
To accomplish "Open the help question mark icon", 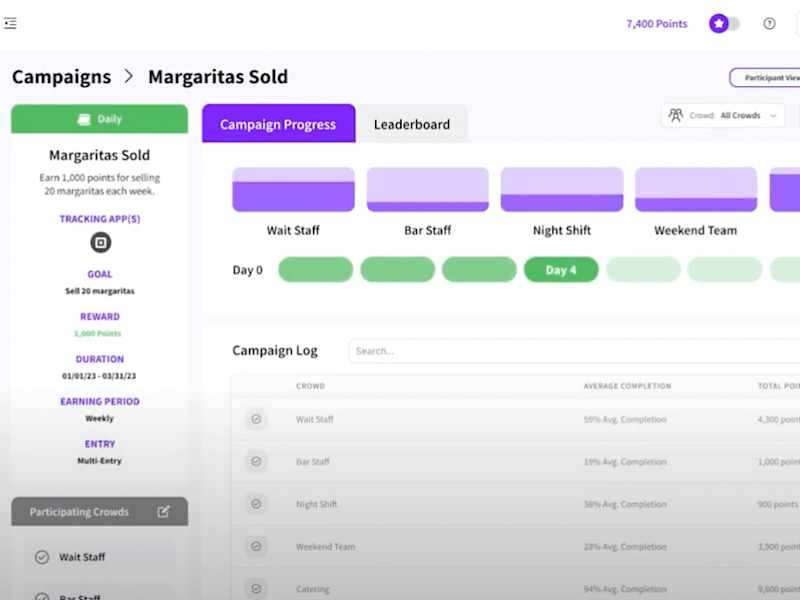I will click(x=769, y=23).
